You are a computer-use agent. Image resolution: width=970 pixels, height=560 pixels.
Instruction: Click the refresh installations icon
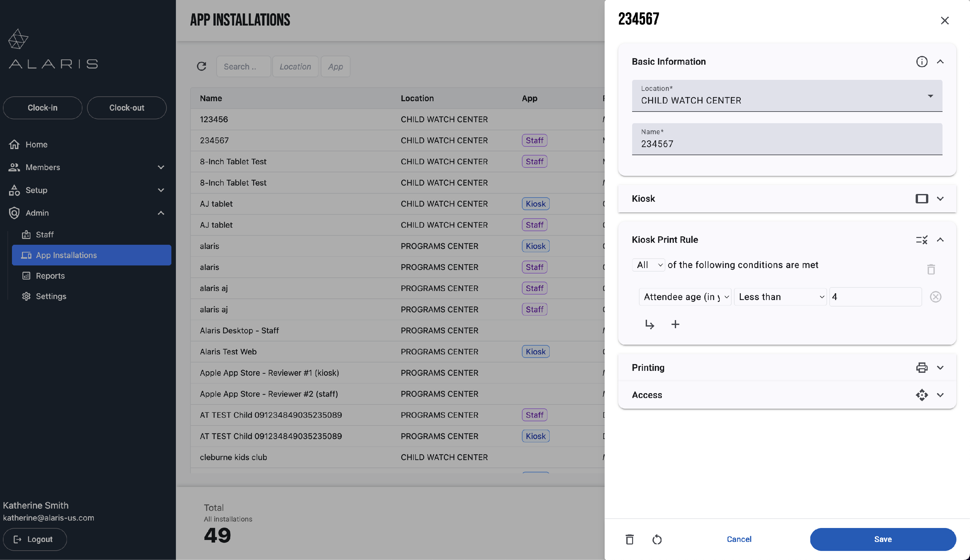tap(201, 66)
